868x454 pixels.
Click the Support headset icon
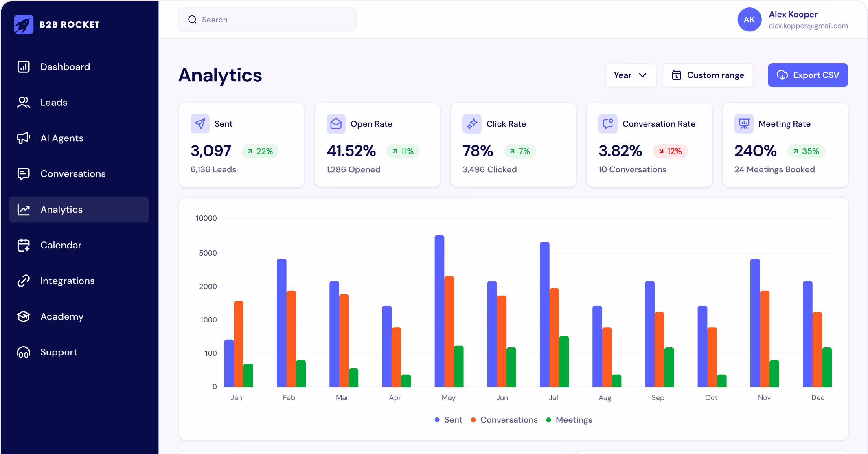pyautogui.click(x=24, y=352)
